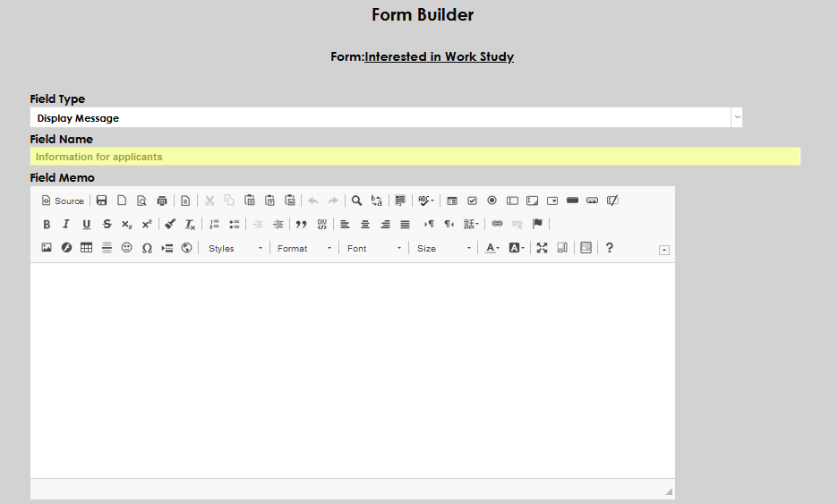
Task: Insert a form button icon
Action: (572, 201)
